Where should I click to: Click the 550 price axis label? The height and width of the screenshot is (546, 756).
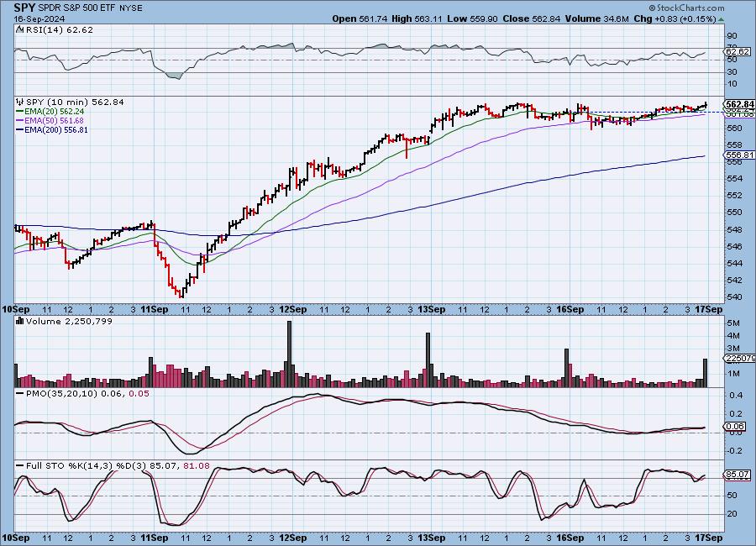[x=735, y=213]
